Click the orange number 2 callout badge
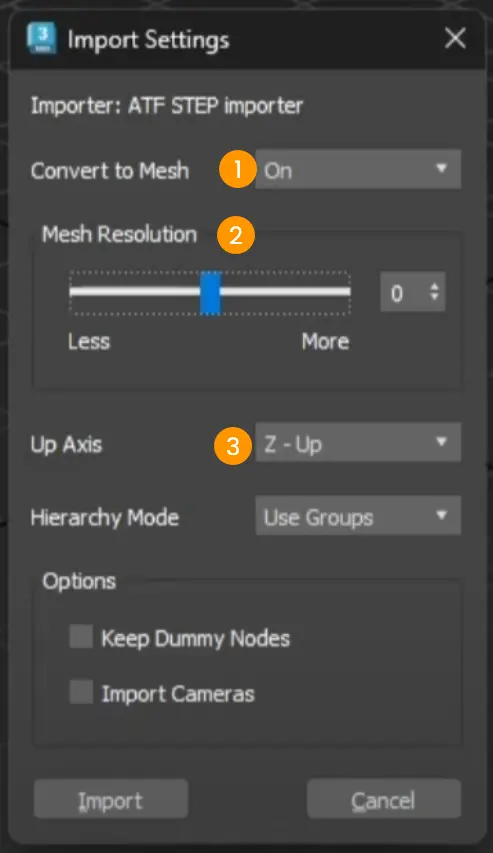Viewport: 493px width, 853px height. [236, 235]
